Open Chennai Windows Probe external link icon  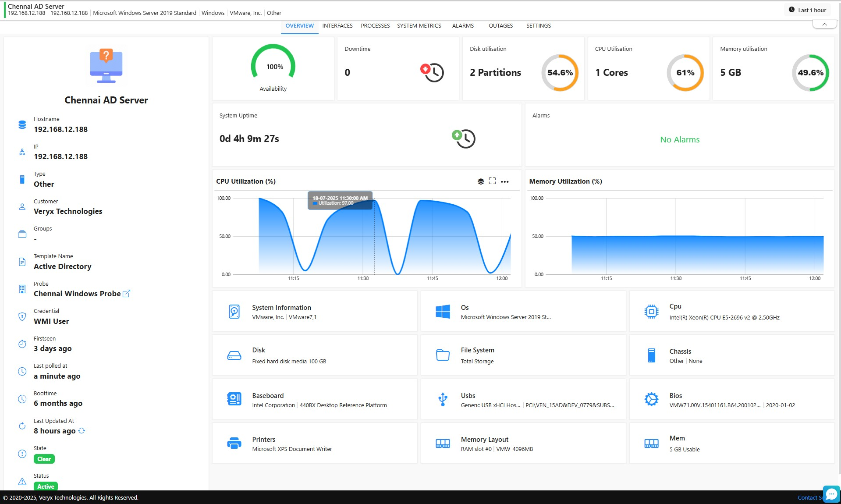click(126, 294)
